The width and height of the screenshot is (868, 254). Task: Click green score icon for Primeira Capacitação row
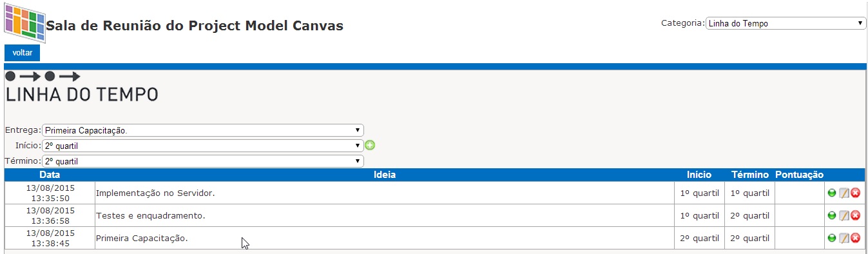832,238
